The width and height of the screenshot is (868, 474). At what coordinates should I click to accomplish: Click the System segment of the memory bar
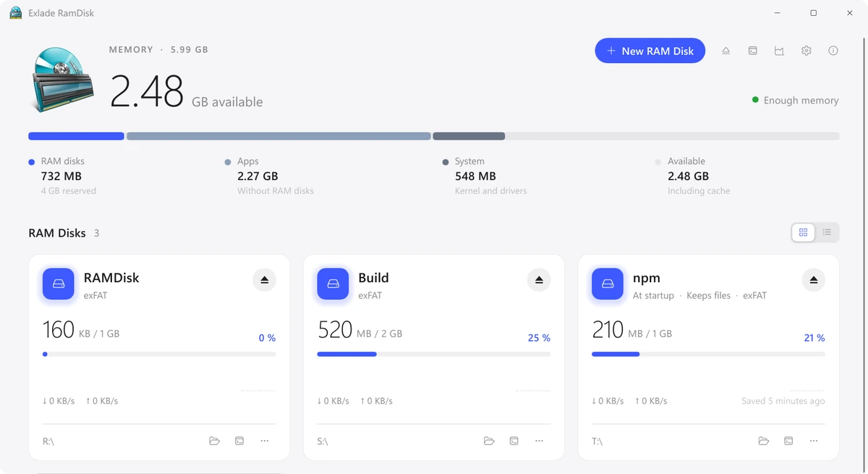point(469,136)
